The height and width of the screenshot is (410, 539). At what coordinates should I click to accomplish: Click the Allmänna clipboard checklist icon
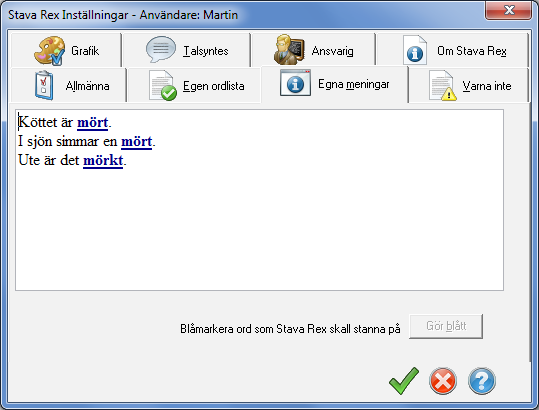(44, 85)
